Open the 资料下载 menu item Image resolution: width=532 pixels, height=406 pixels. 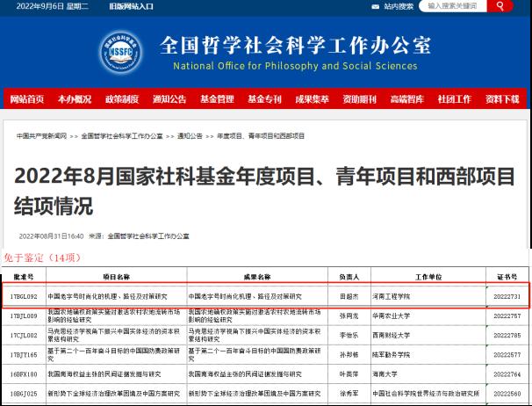pyautogui.click(x=502, y=99)
